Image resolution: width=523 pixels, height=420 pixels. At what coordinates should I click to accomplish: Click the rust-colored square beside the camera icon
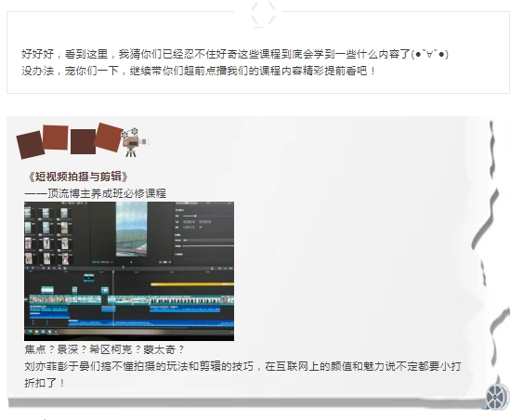(x=108, y=138)
